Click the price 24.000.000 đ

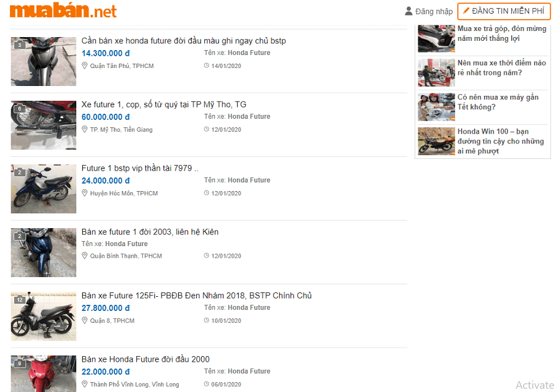click(x=105, y=181)
